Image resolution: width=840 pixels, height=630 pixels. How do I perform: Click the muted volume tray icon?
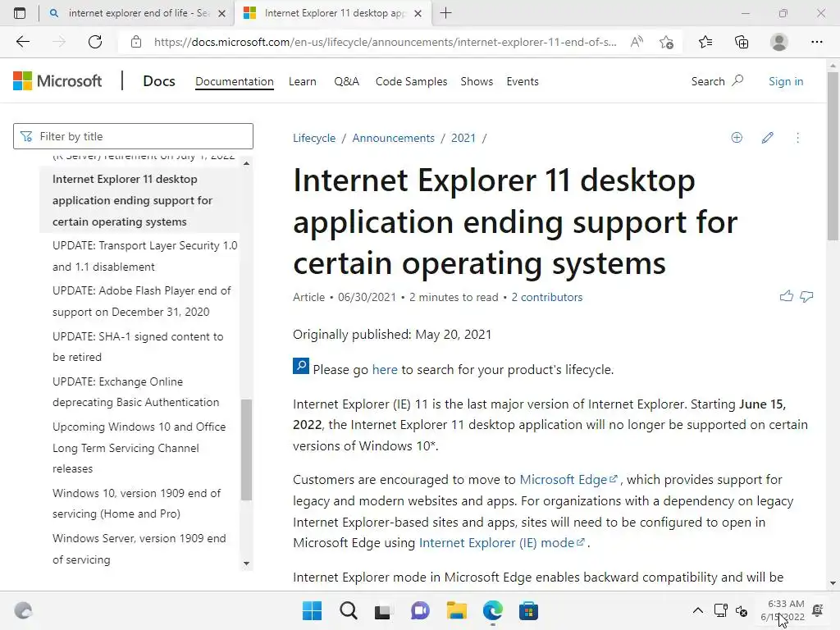[x=742, y=610]
